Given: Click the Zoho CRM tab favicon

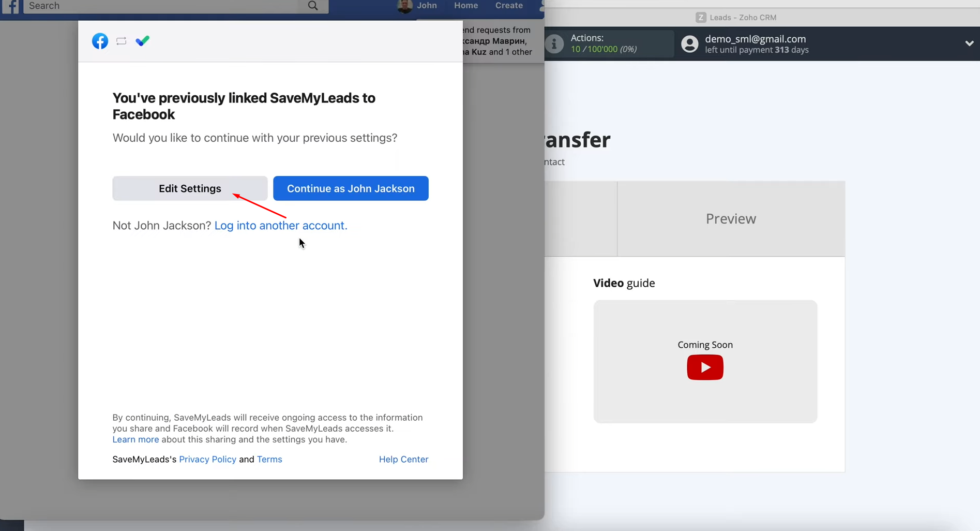Looking at the screenshot, I should [701, 18].
